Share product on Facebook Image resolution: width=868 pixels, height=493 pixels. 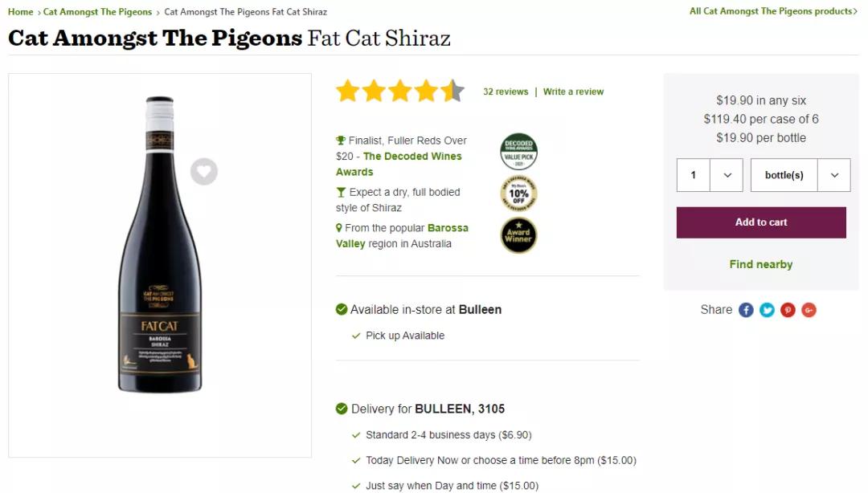tap(746, 310)
